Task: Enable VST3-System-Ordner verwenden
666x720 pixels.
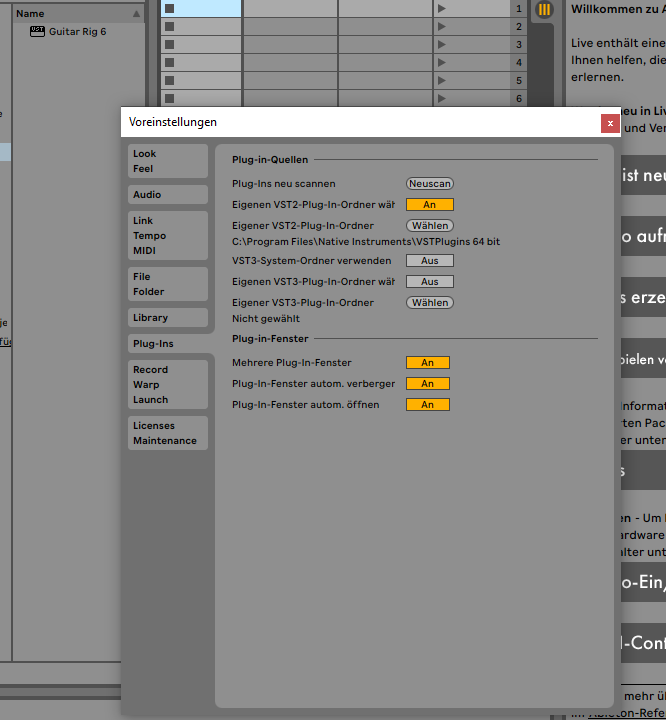Action: [x=429, y=260]
